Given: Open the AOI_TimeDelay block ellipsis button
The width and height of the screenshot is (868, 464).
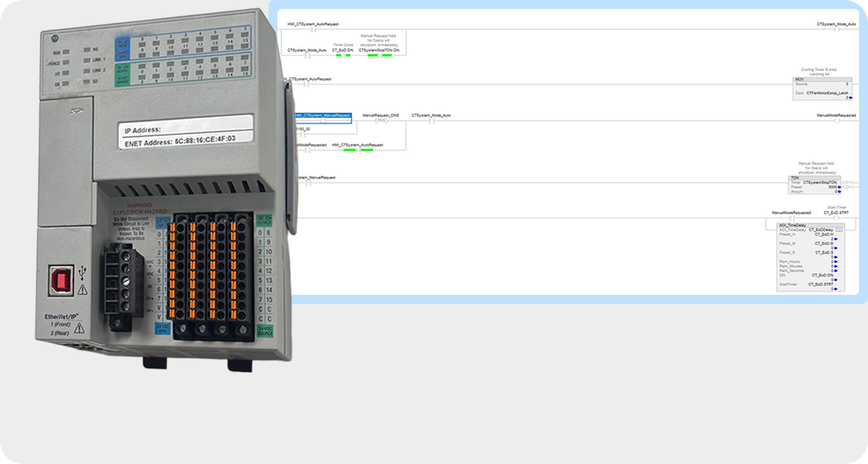Looking at the screenshot, I should point(839,229).
